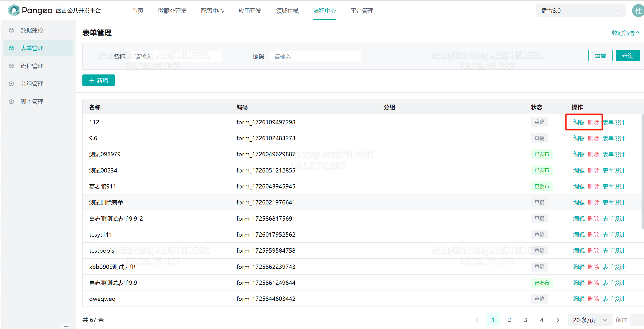Click the 分组 column header
This screenshot has height=329, width=644.
pyautogui.click(x=389, y=107)
